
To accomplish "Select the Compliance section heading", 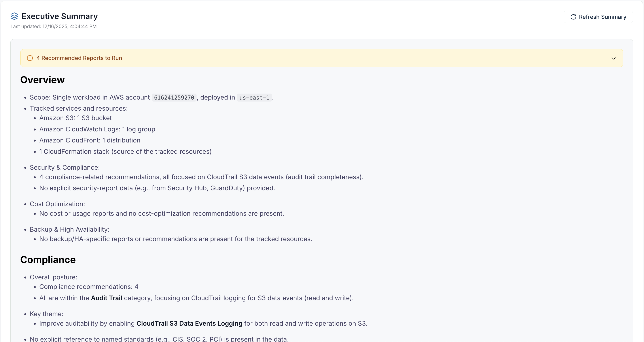I will pyautogui.click(x=48, y=260).
